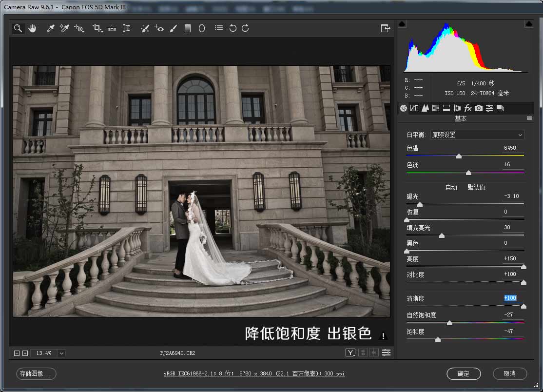Click the 自动 auto adjustment link
This screenshot has width=543, height=392.
point(451,187)
